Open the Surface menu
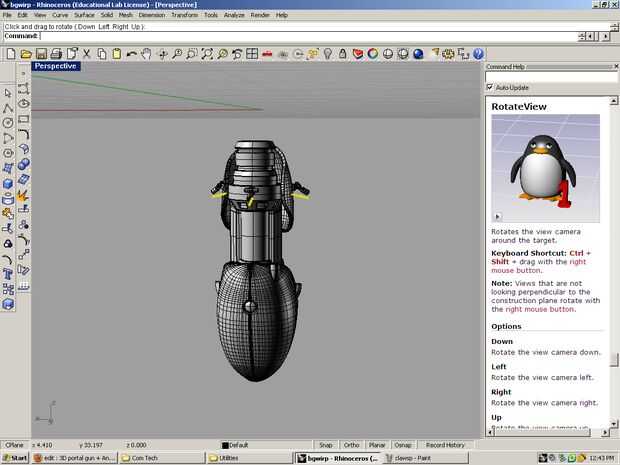This screenshot has height=465, width=620. (x=85, y=15)
